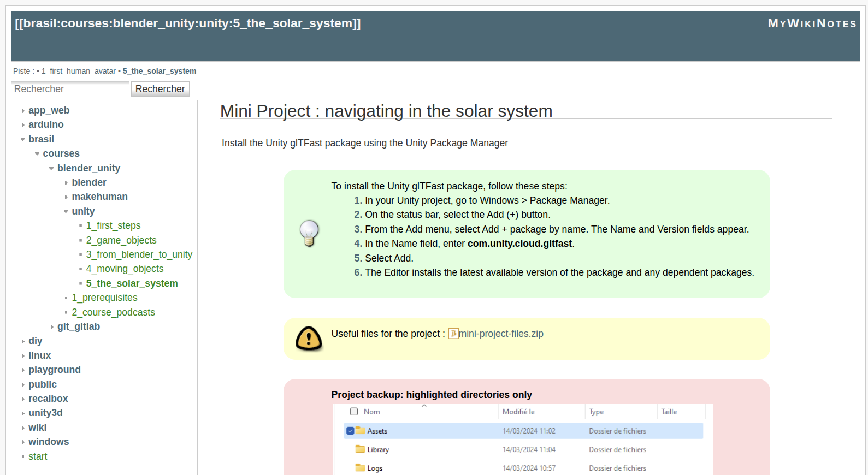The image size is (868, 475).
Task: Expand the app_web namespace
Action: (49, 110)
